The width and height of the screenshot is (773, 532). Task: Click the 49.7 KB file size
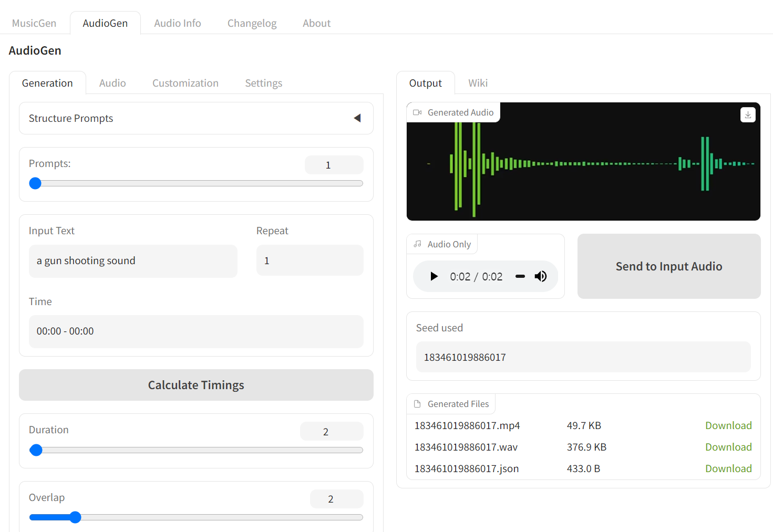[x=584, y=425]
